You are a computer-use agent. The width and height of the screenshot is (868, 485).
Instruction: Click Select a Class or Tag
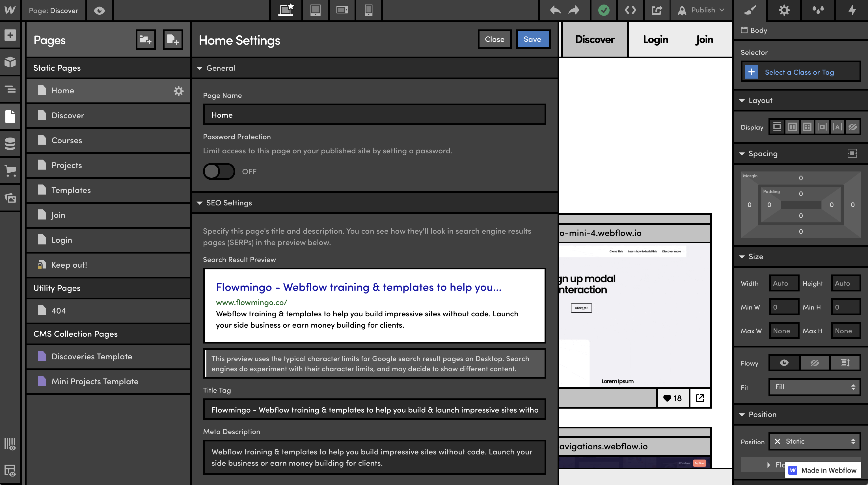[801, 72]
